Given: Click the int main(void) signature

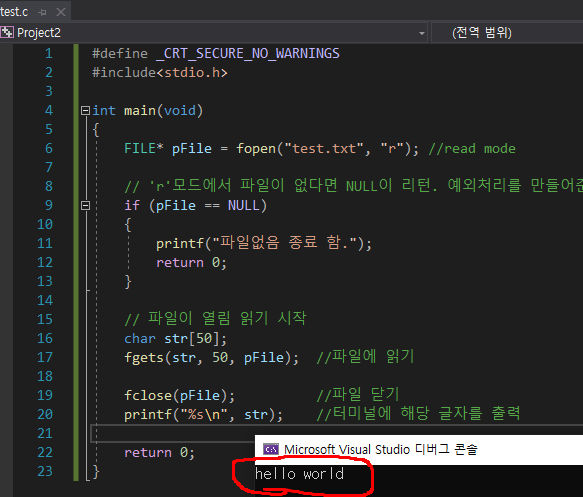Looking at the screenshot, I should [x=147, y=111].
